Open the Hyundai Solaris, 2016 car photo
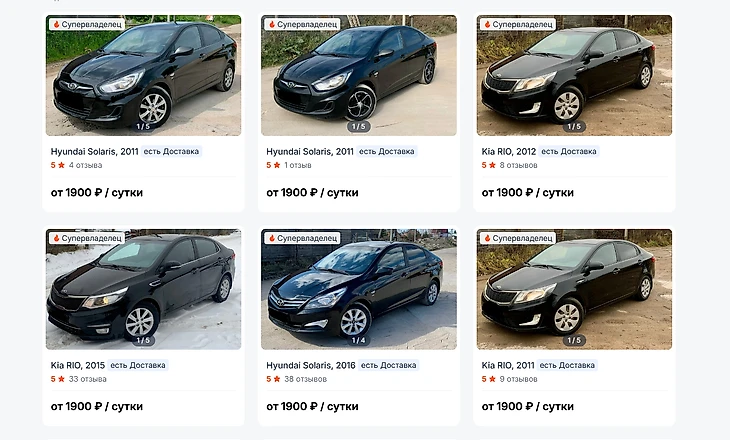Viewport: 730px width, 440px height. (x=359, y=290)
